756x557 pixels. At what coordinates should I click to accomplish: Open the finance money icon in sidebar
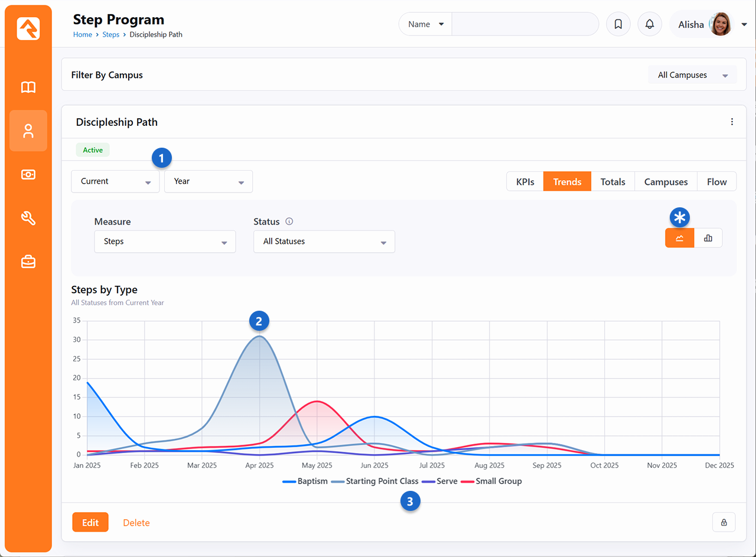point(28,175)
